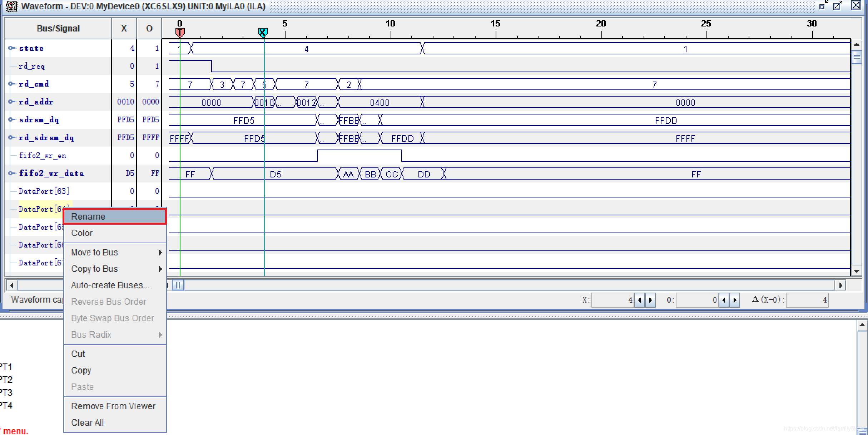
Task: Step X cursor left arrow
Action: pos(640,300)
